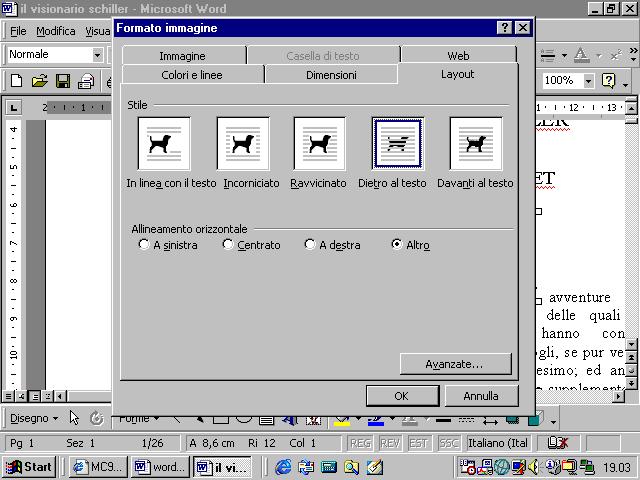Choose 'Incorniciato' wrapping style
Viewport: 640px width, 480px height.
(x=243, y=144)
